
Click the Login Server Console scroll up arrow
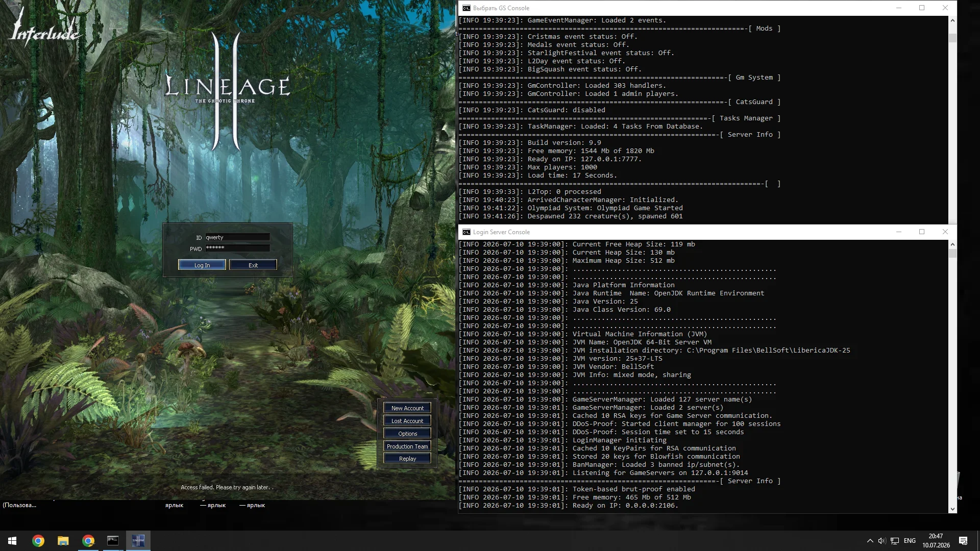coord(952,244)
